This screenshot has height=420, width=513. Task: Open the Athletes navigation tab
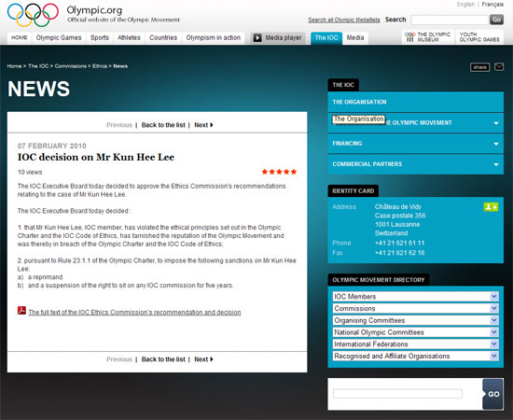point(129,37)
